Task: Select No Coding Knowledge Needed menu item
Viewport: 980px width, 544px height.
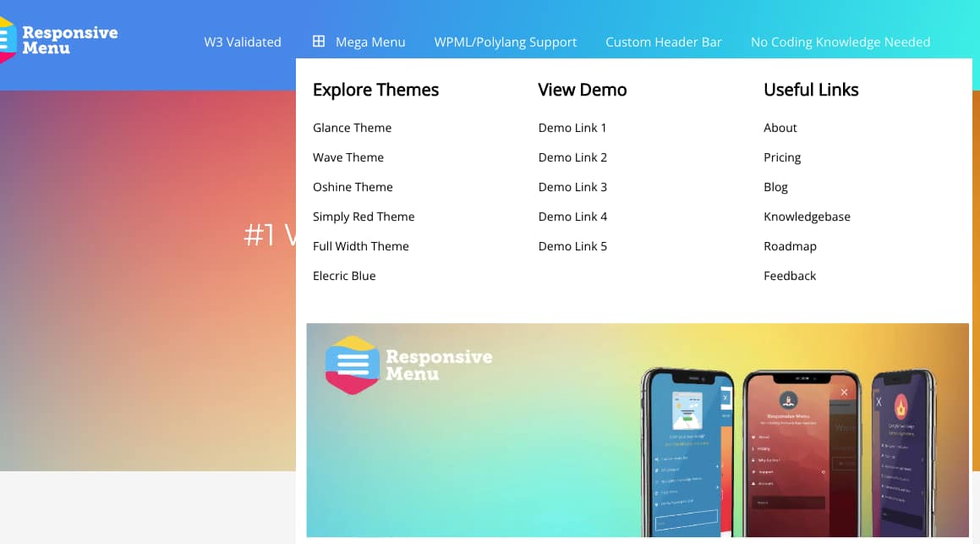Action: coord(840,41)
